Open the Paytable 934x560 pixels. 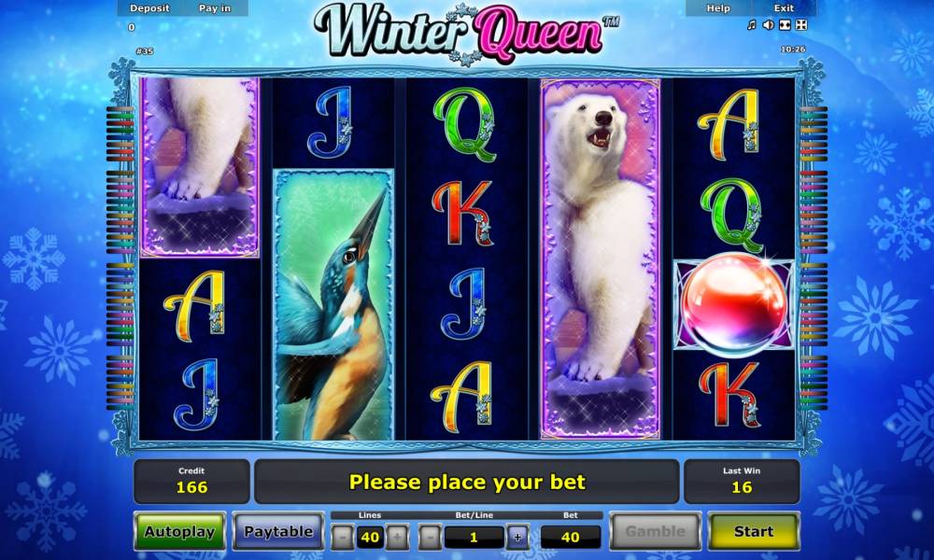[278, 531]
